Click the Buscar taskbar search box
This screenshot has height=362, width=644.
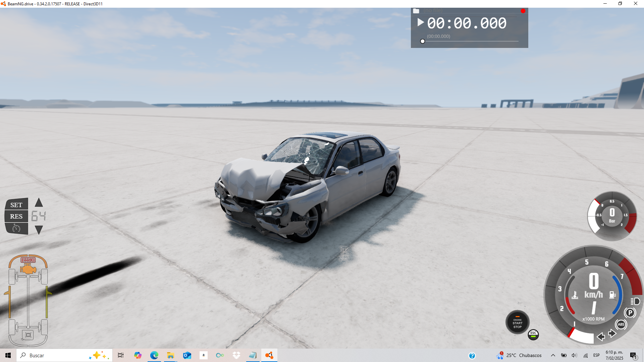tap(64, 355)
